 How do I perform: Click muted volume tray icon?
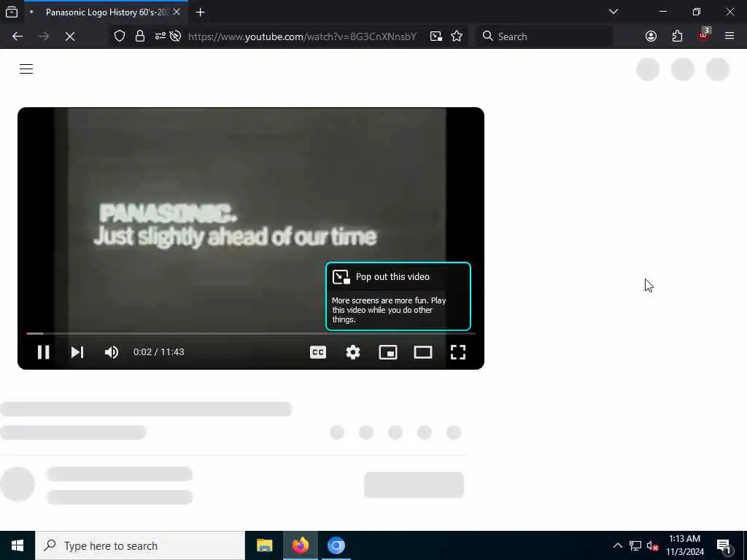(x=653, y=545)
